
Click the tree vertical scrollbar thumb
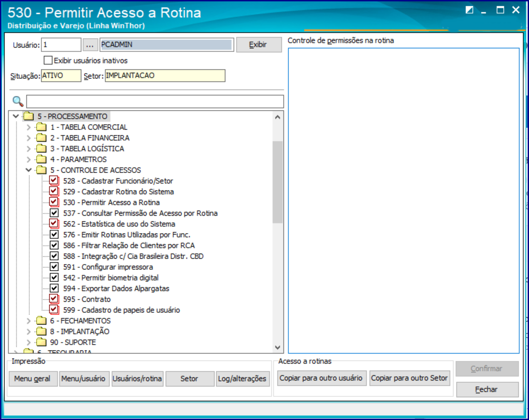click(278, 182)
